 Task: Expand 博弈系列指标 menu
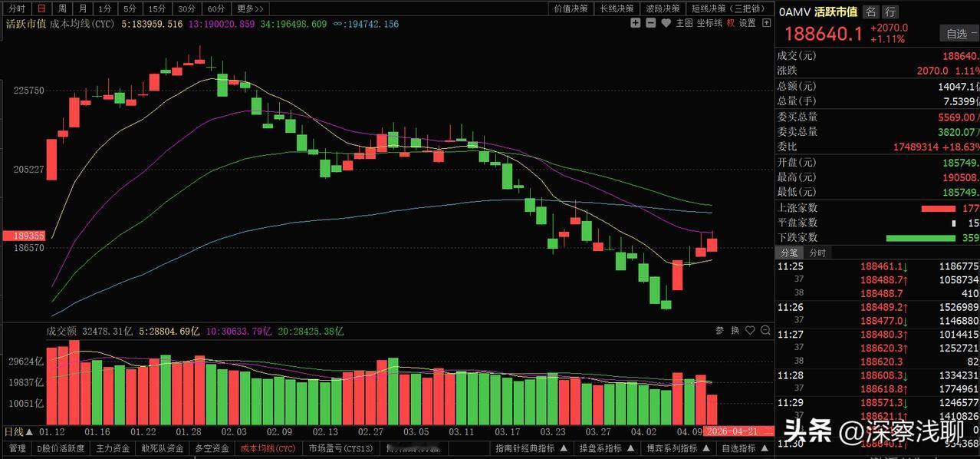[677, 448]
